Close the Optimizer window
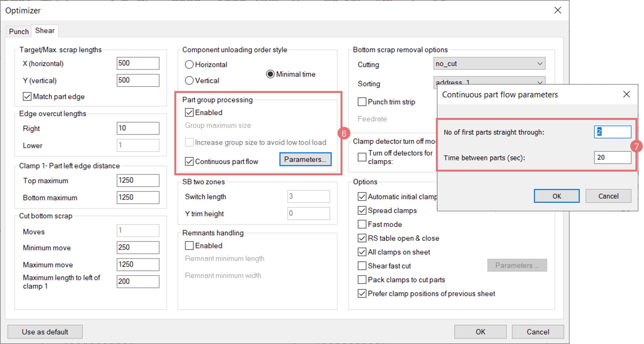 pyautogui.click(x=557, y=10)
